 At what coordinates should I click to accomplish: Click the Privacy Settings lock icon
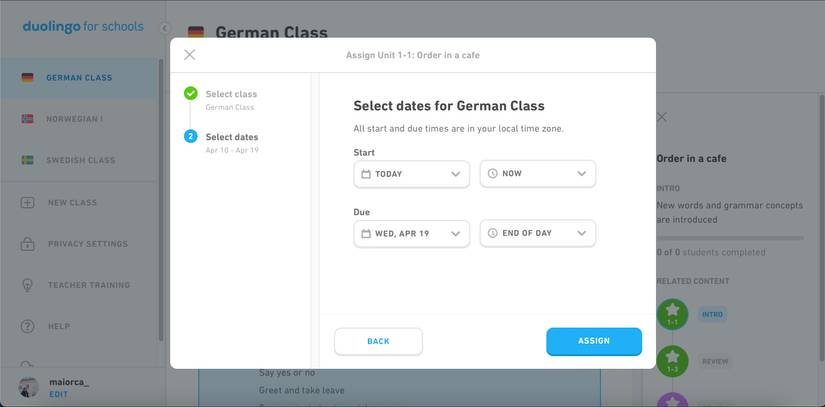27,244
